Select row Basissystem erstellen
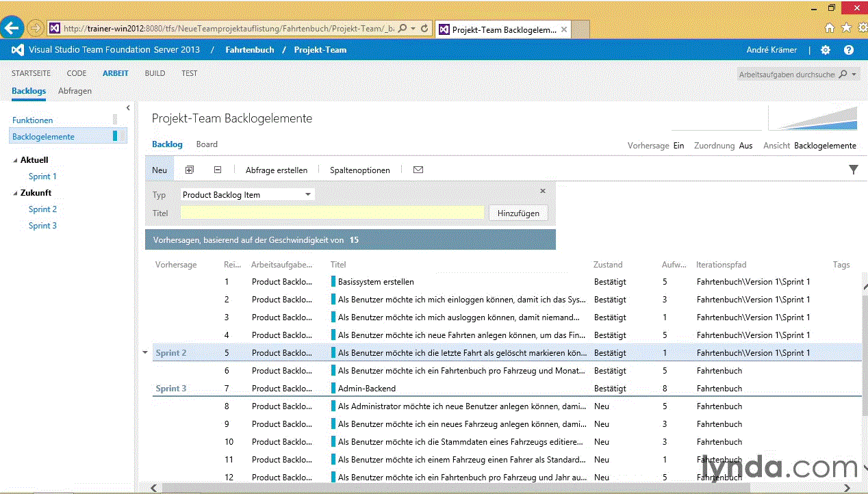Image resolution: width=868 pixels, height=494 pixels. click(x=505, y=281)
